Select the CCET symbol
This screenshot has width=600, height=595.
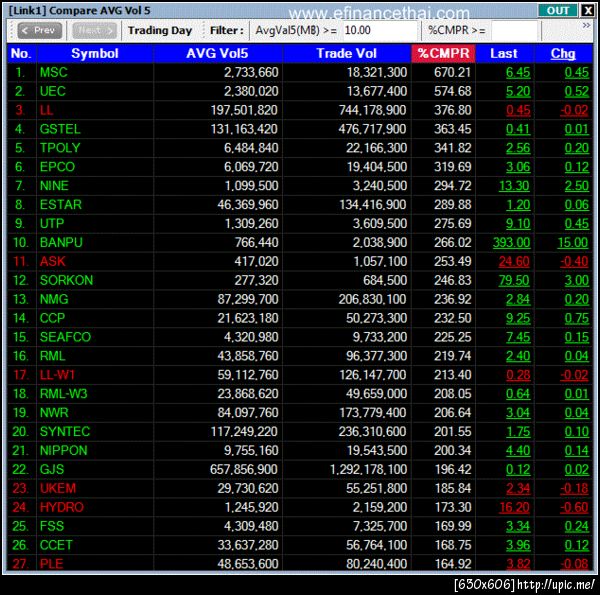[x=56, y=545]
